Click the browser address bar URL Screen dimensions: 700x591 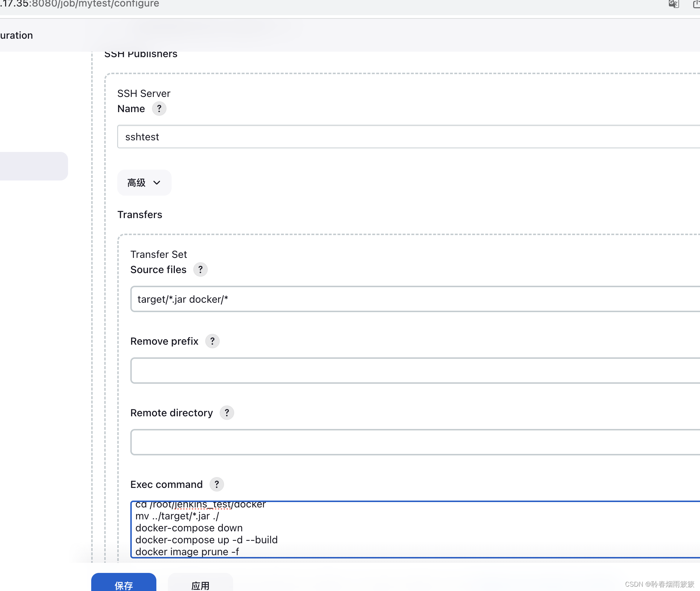coord(80,4)
